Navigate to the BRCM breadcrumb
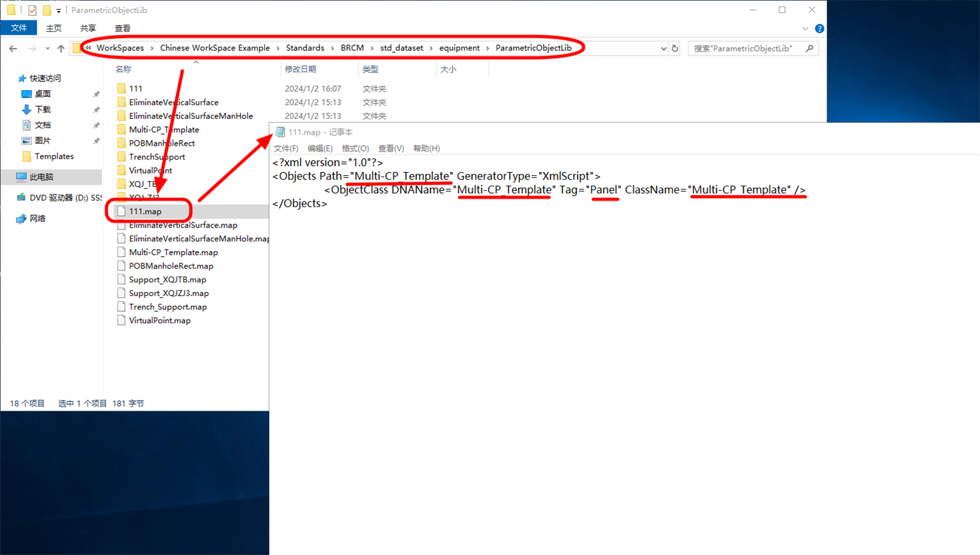This screenshot has height=555, width=980. point(352,48)
